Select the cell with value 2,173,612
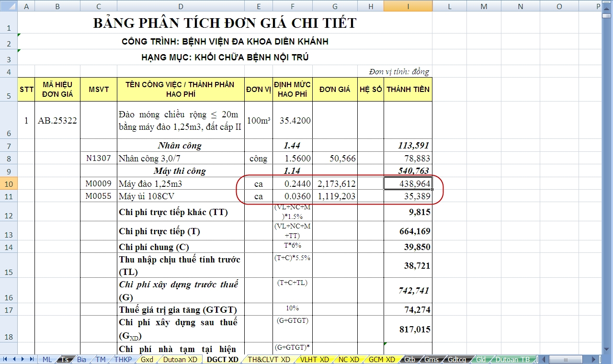The image size is (613, 364). pyautogui.click(x=335, y=183)
